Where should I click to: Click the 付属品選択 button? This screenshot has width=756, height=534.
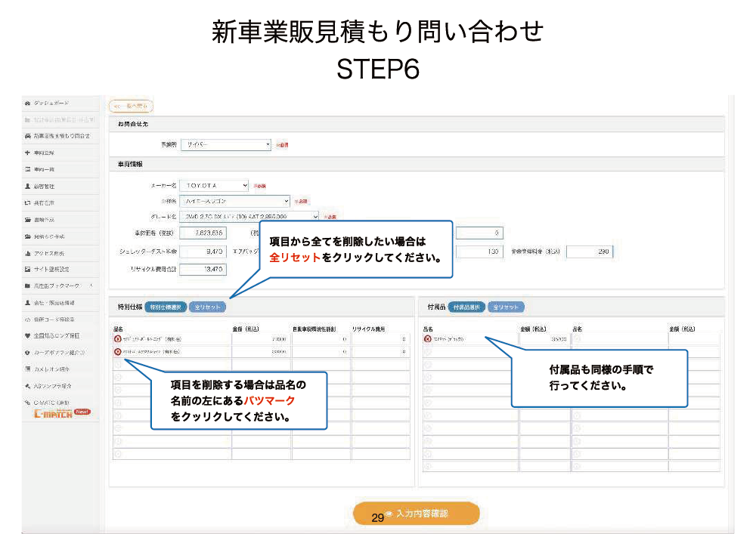(466, 307)
